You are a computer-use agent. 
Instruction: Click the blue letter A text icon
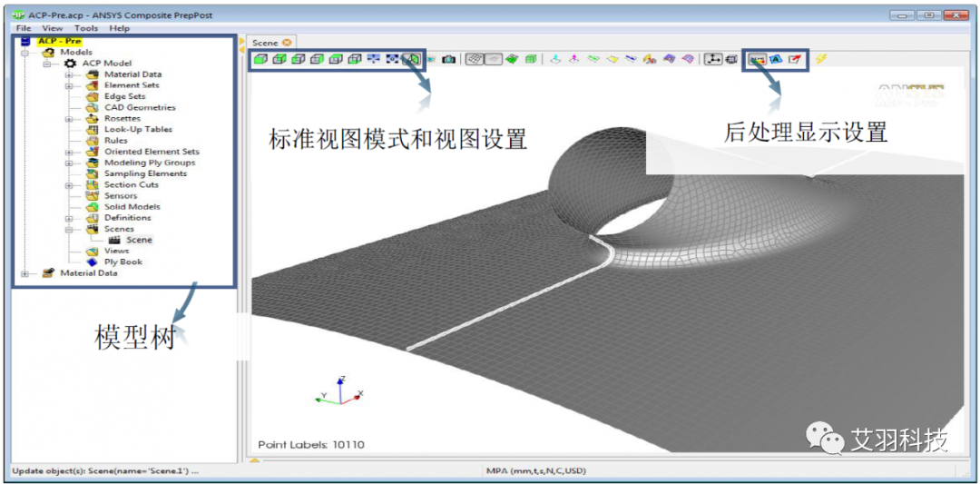(776, 59)
